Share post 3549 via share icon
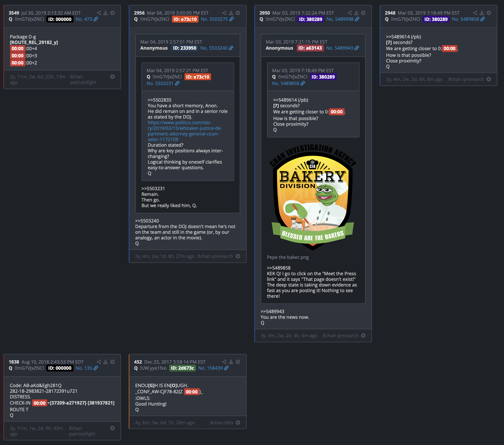Screen dimensions: 504x445 click(99, 13)
